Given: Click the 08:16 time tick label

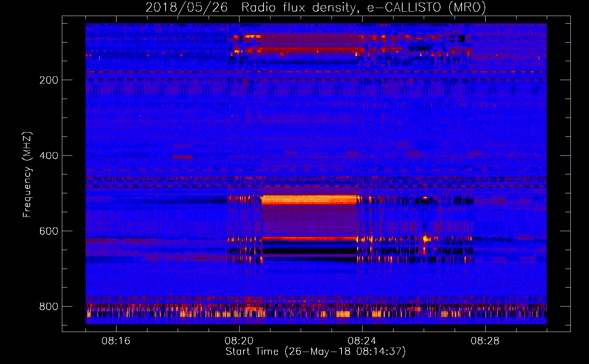Looking at the screenshot, I should point(116,341).
